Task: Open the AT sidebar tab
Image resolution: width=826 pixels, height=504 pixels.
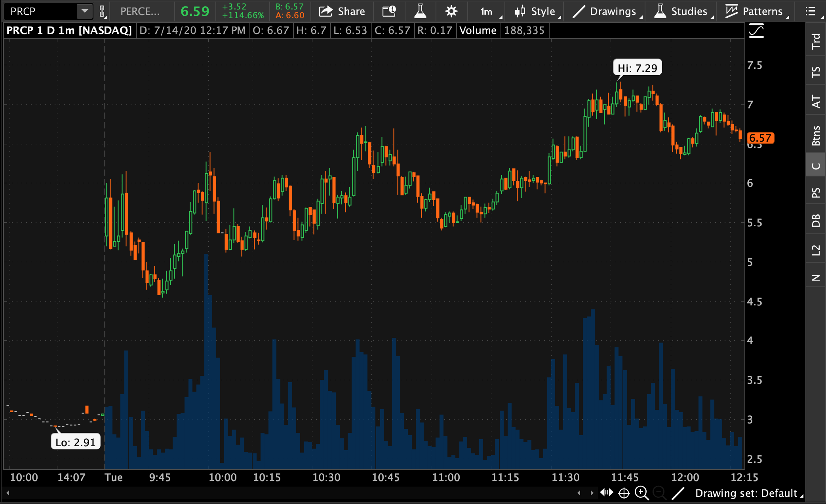Action: pyautogui.click(x=816, y=101)
